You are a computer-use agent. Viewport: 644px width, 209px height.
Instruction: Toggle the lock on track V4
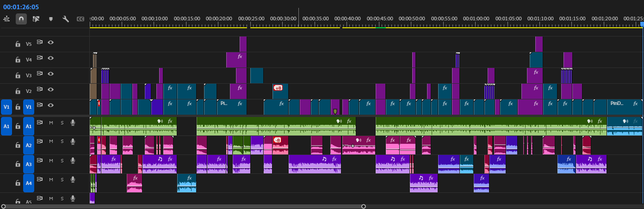pyautogui.click(x=17, y=59)
